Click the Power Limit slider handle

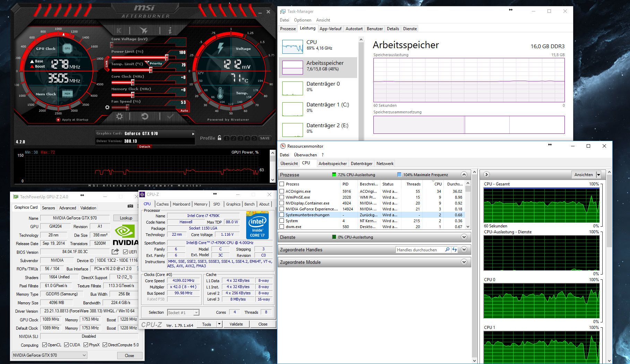(167, 58)
